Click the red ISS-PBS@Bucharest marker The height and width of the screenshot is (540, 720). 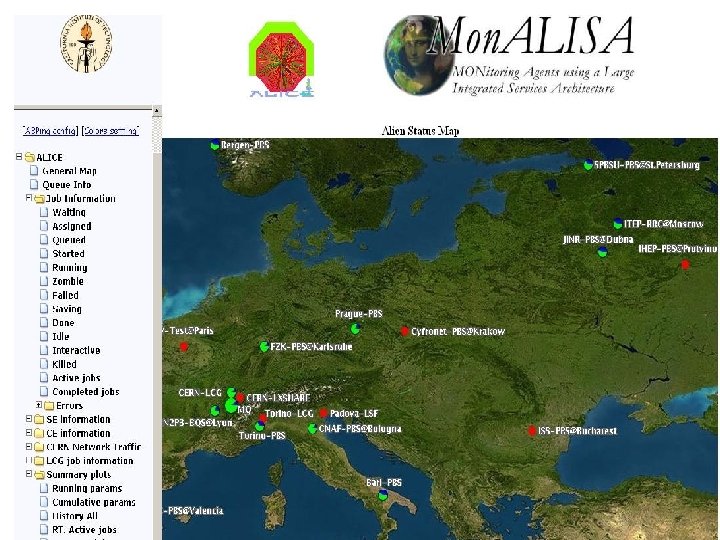(x=532, y=431)
